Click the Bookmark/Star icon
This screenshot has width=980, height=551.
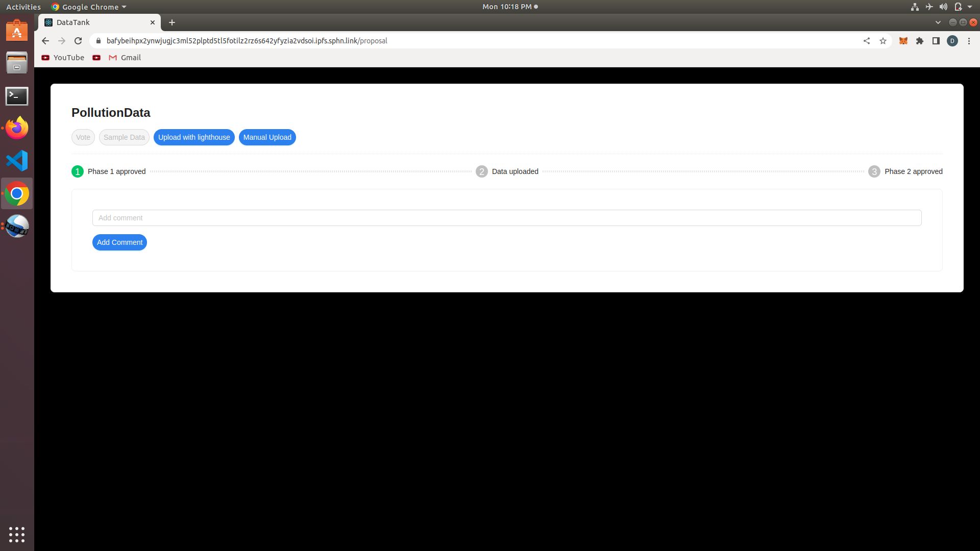point(883,41)
